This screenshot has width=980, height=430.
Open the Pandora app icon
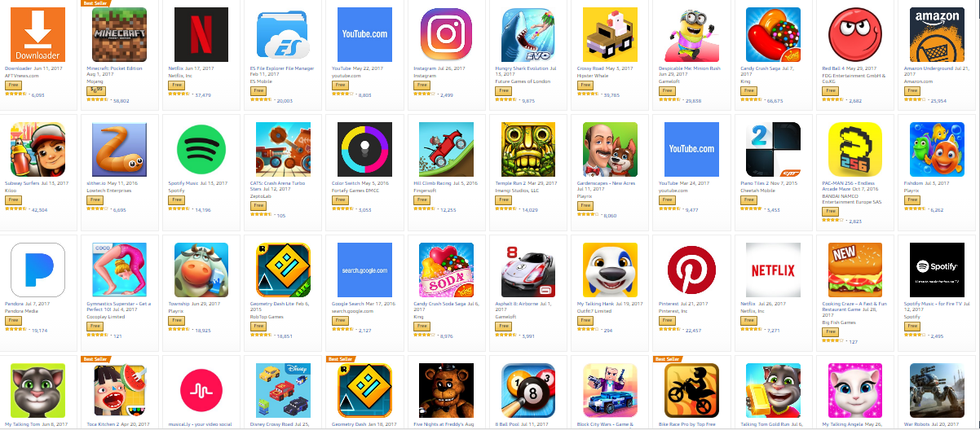tap(38, 270)
